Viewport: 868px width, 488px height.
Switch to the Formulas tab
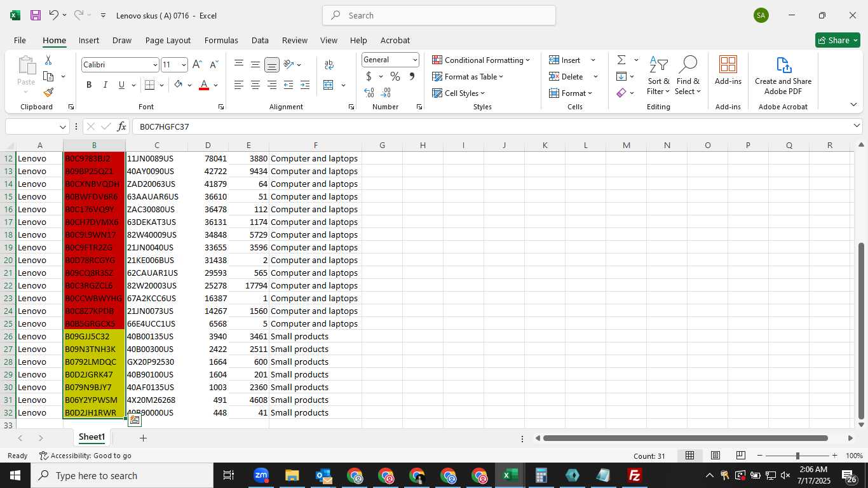click(x=221, y=40)
